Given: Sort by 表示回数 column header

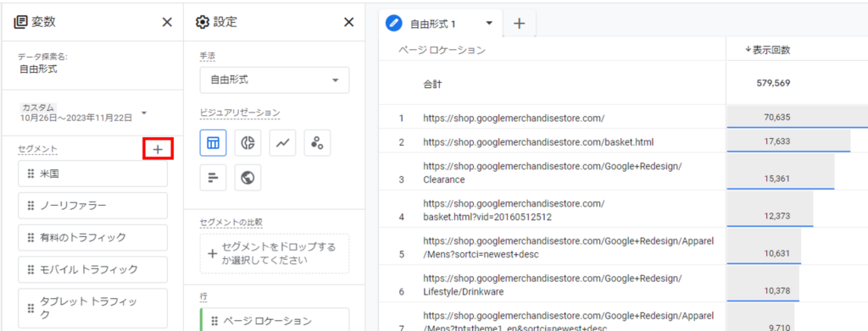Looking at the screenshot, I should coord(767,50).
